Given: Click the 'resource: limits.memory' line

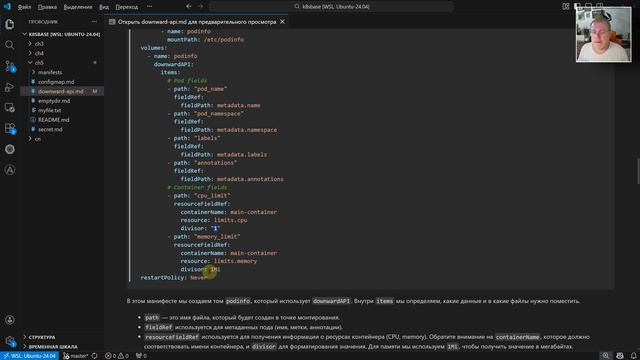Looking at the screenshot, I should point(219,261).
